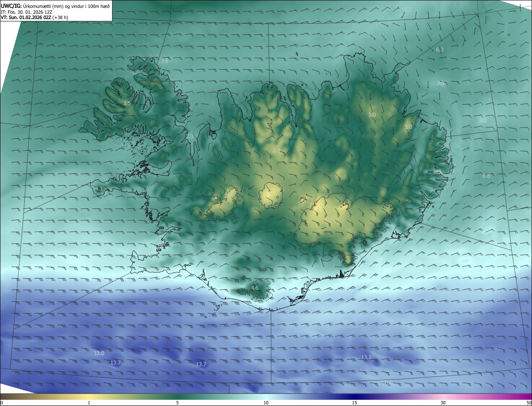Click the colorbar tick label 1
This screenshot has width=532, height=406.
(89, 403)
